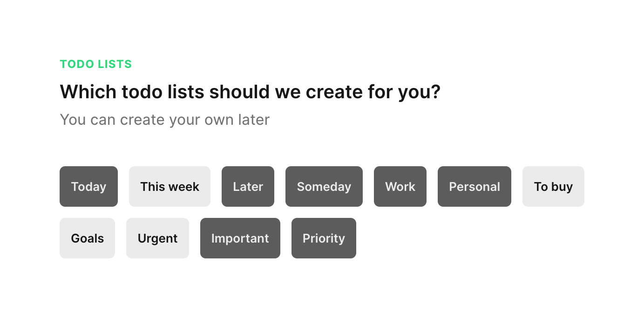
Task: Remove Someday from selected lists
Action: coord(324,186)
